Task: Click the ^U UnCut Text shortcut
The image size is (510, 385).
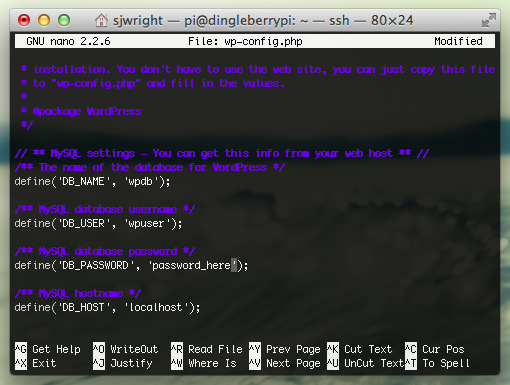Action: tap(366, 363)
